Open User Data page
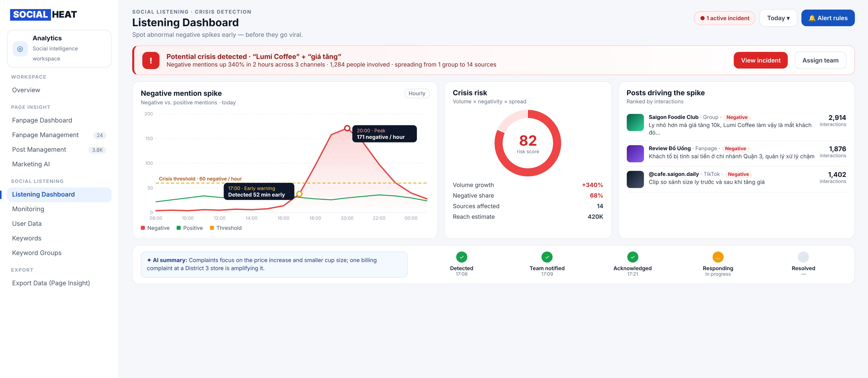 tap(59, 224)
